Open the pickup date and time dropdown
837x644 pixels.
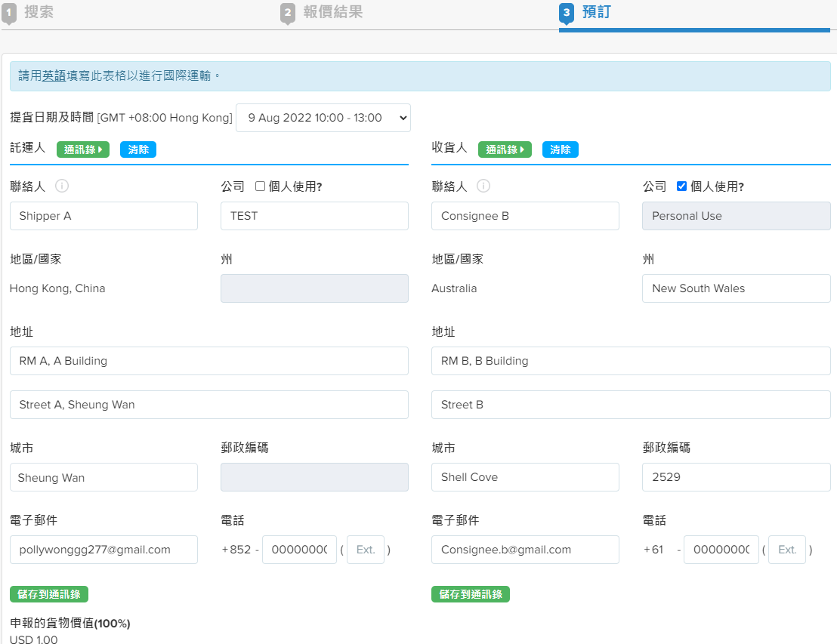[x=323, y=118]
